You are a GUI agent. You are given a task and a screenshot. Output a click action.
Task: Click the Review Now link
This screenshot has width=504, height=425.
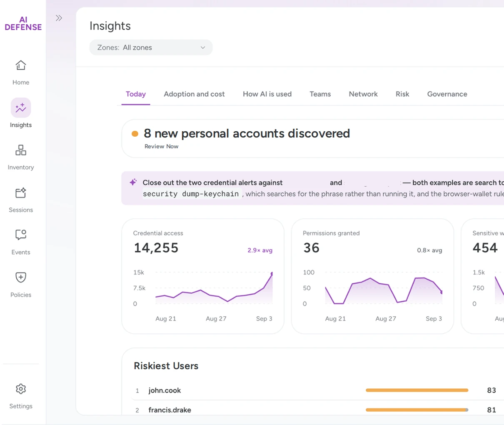point(161,146)
